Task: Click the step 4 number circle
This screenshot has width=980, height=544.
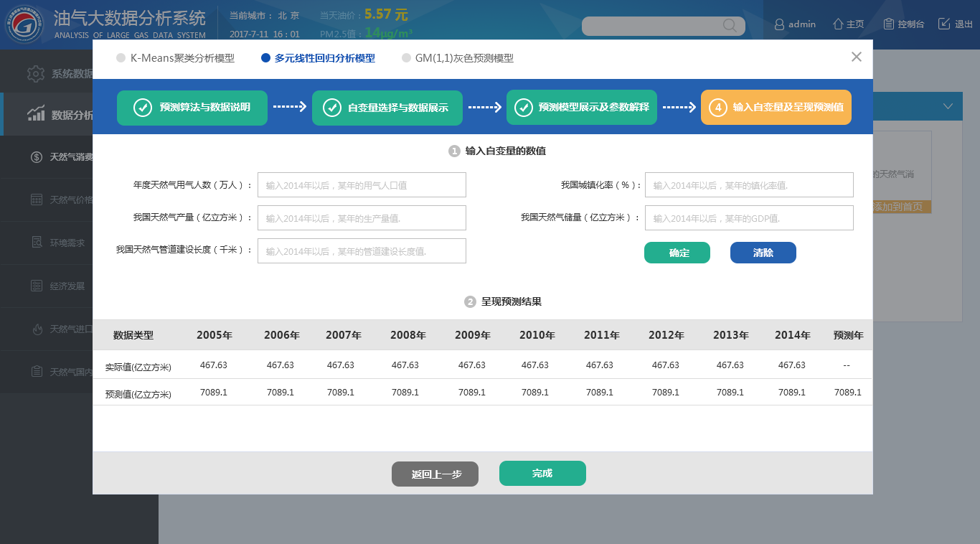Action: (x=717, y=108)
